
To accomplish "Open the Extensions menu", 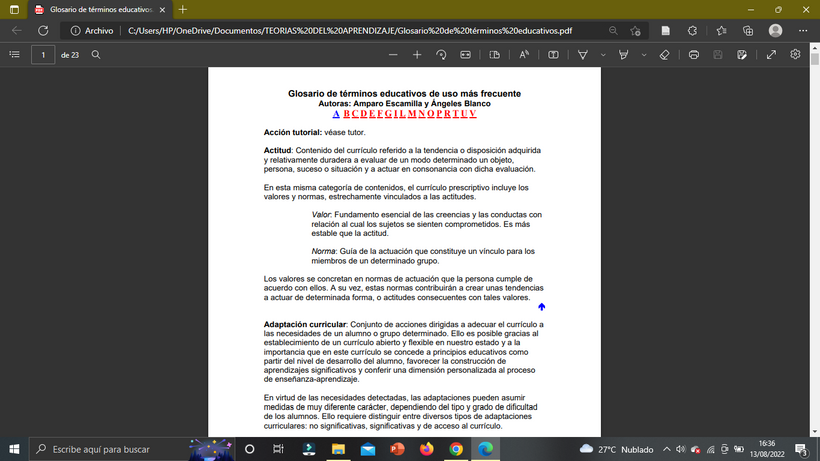I will coord(692,31).
